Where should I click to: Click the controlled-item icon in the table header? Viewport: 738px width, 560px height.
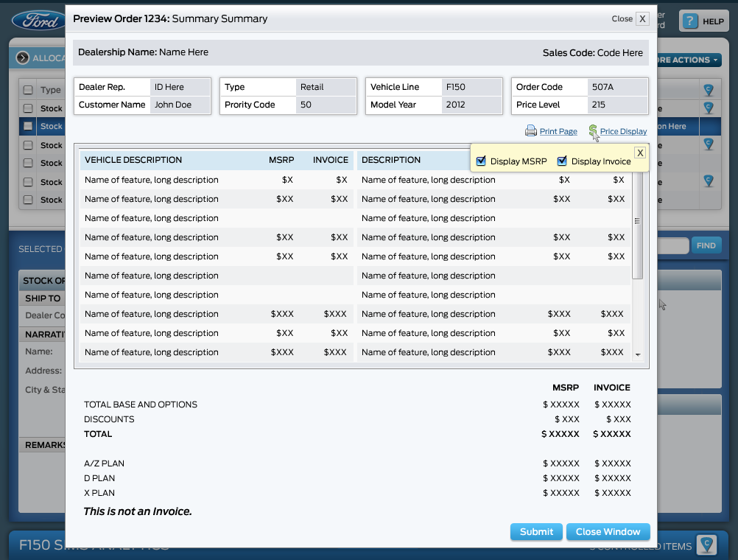pos(708,90)
